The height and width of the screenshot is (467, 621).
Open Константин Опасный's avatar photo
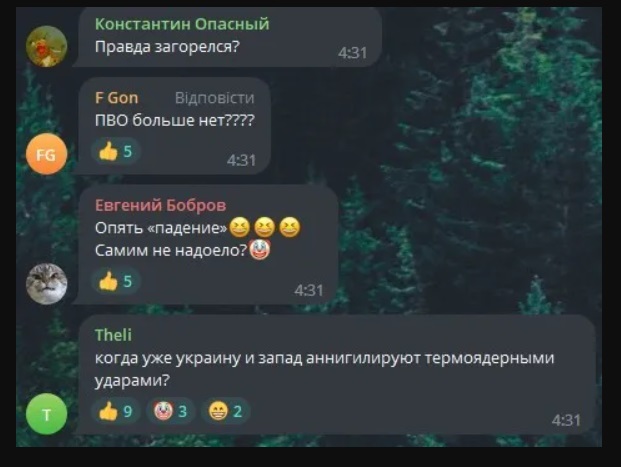(46, 46)
